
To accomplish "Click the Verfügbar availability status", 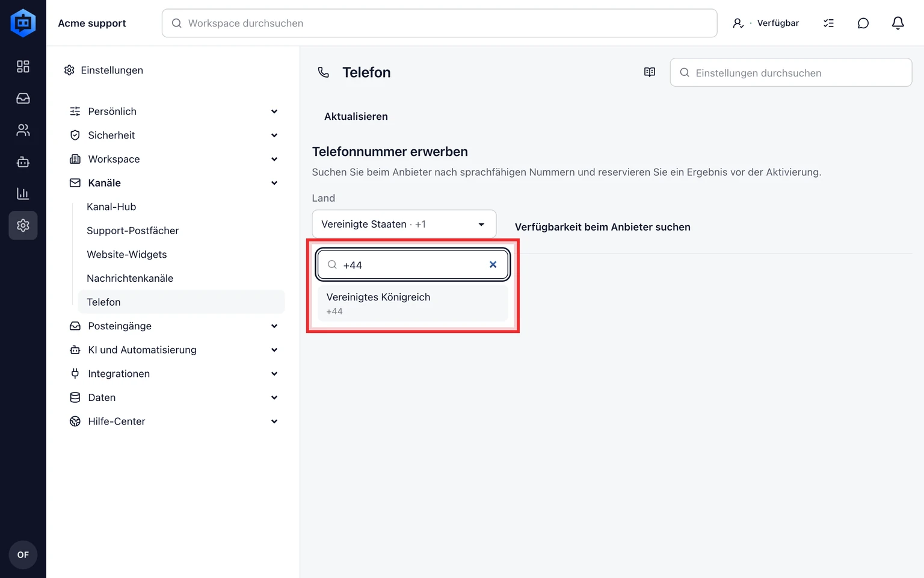I will pyautogui.click(x=766, y=23).
